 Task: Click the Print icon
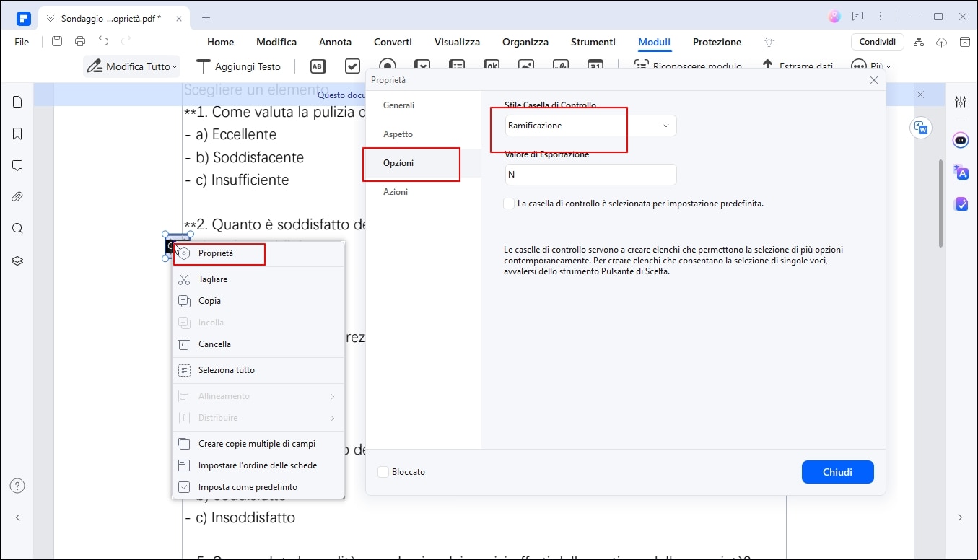coord(80,42)
